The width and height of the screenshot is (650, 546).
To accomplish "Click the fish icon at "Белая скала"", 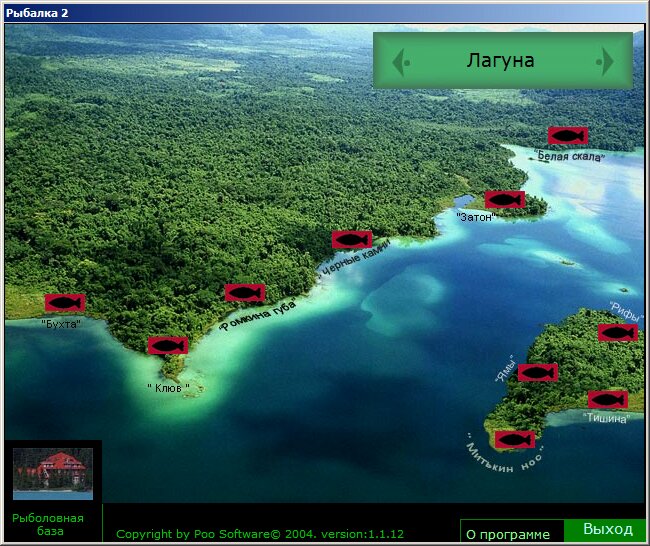I will click(567, 135).
